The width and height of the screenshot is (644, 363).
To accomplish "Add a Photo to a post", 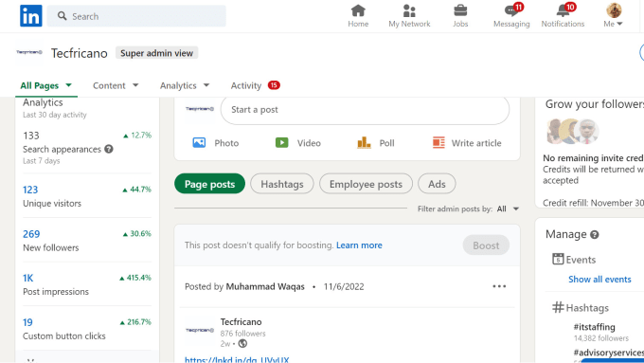I will pos(216,143).
